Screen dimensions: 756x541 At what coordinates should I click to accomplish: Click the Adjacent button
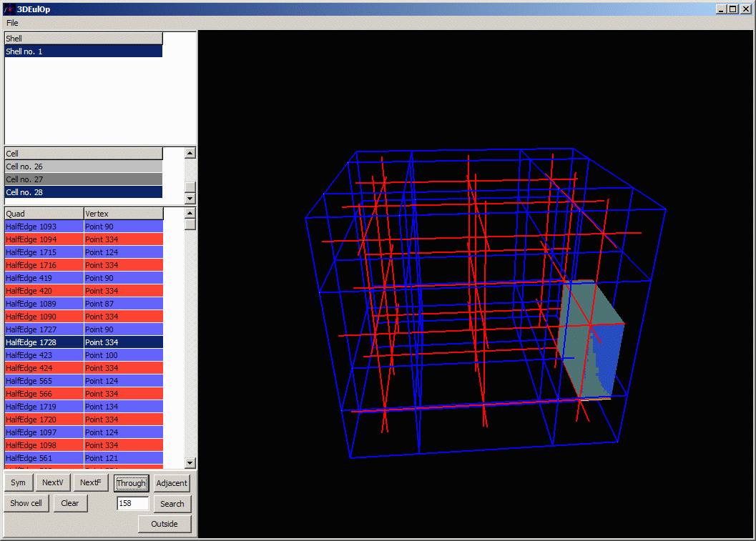pos(172,483)
